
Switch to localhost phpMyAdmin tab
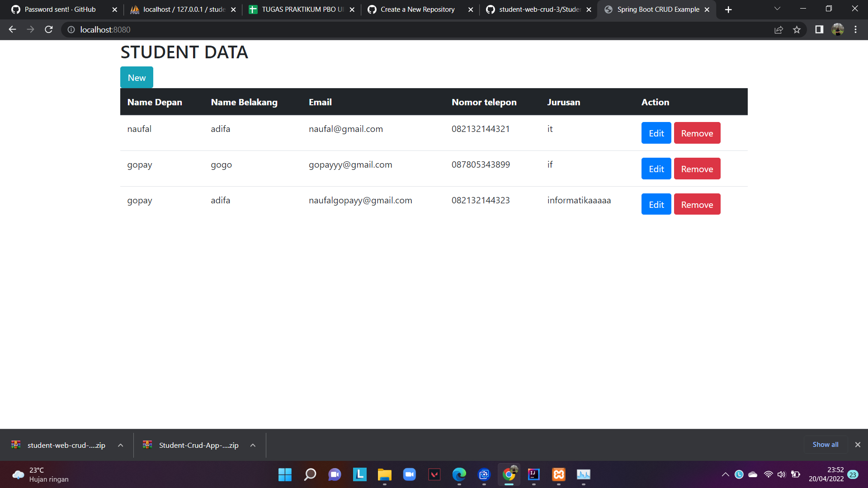tap(184, 9)
